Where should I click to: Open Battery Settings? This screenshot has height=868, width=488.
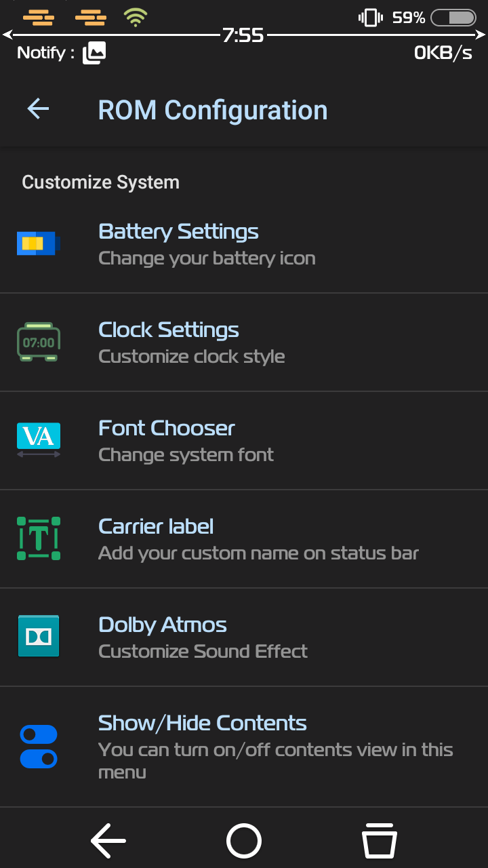tap(178, 232)
